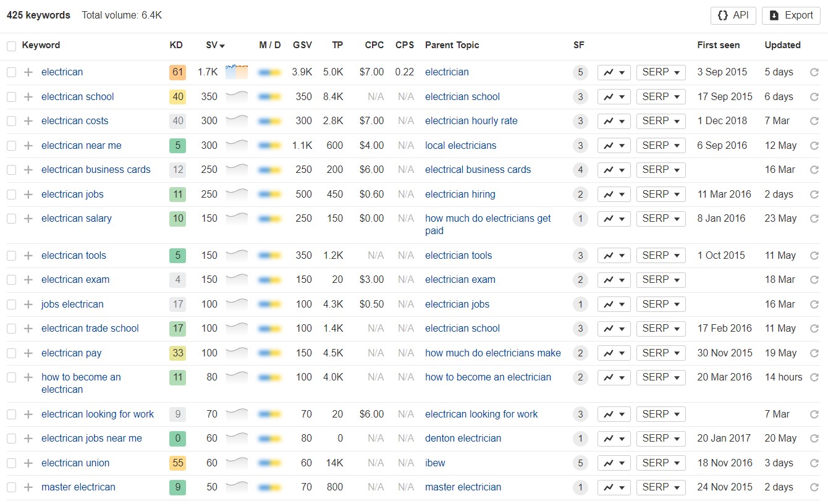Add electrican jobs keyword via plus icon

click(x=28, y=195)
